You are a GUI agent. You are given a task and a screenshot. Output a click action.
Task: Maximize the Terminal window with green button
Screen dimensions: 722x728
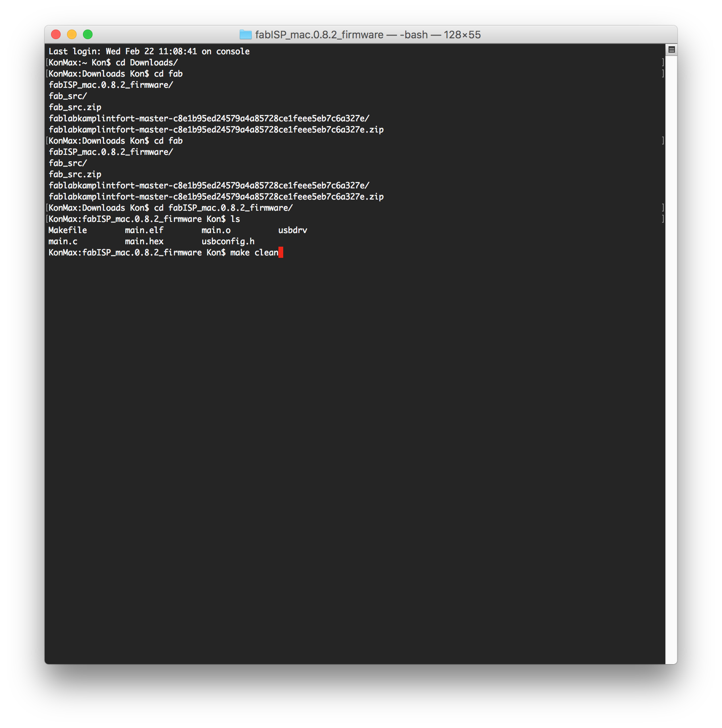point(88,35)
